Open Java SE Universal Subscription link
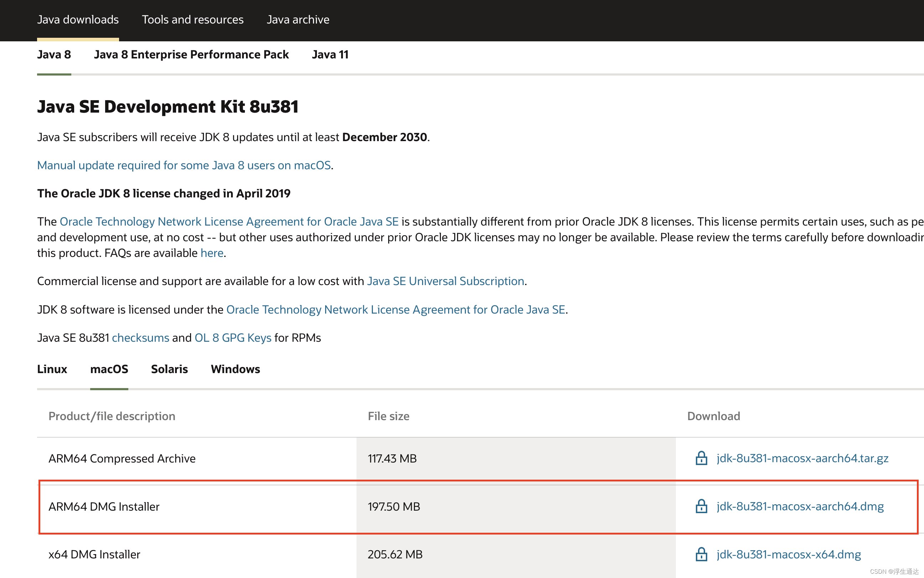 (445, 281)
